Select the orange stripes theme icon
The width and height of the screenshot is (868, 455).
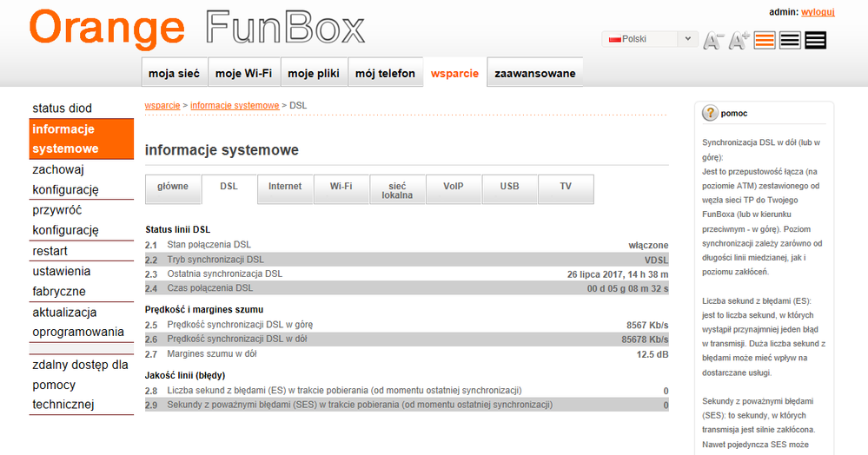point(765,40)
